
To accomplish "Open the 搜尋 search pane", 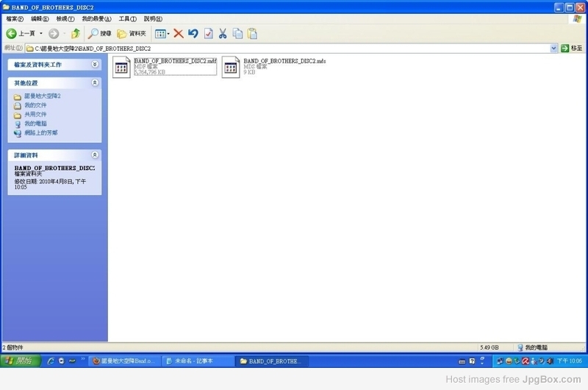I will pyautogui.click(x=99, y=34).
